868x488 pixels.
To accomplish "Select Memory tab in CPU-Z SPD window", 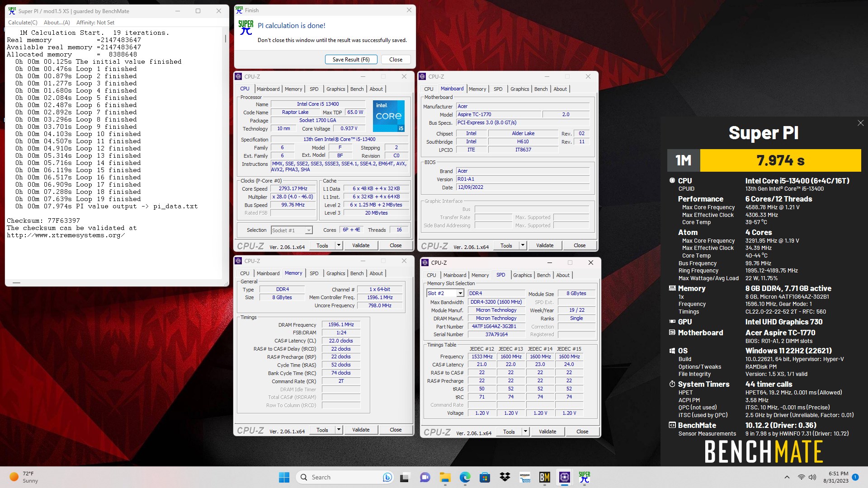I will (x=480, y=275).
